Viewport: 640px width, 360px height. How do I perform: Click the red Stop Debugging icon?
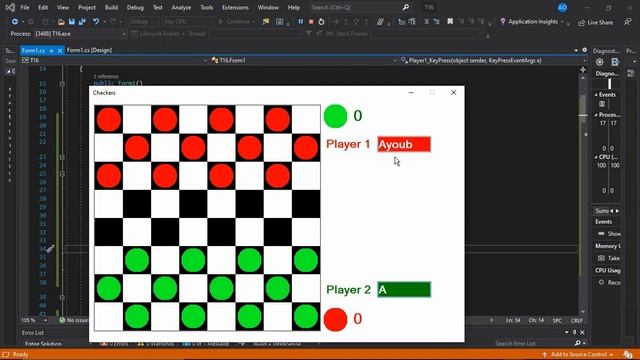(311, 22)
